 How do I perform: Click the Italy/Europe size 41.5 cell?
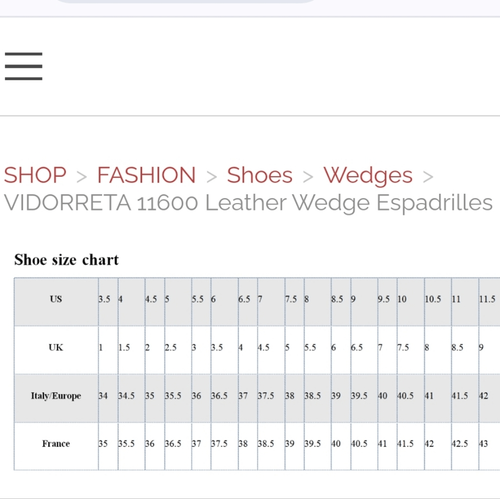coord(465,398)
